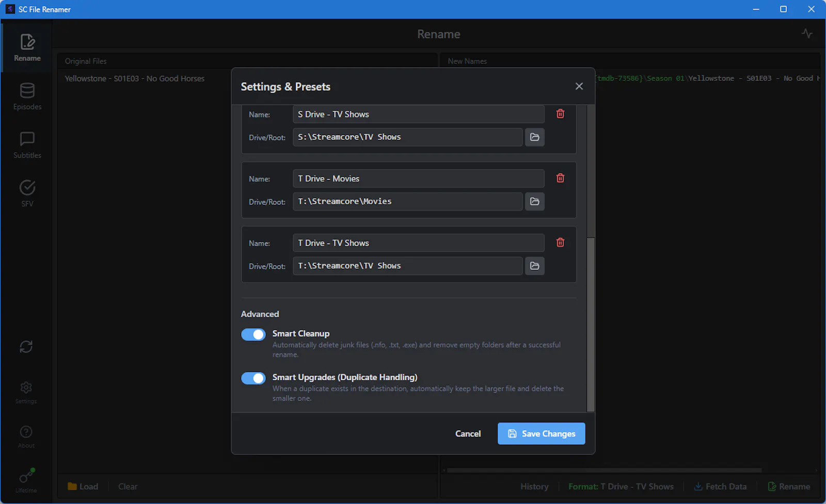826x504 pixels.
Task: Click the Smart Upgrades (Duplicate Handling) label
Action: coord(345,377)
